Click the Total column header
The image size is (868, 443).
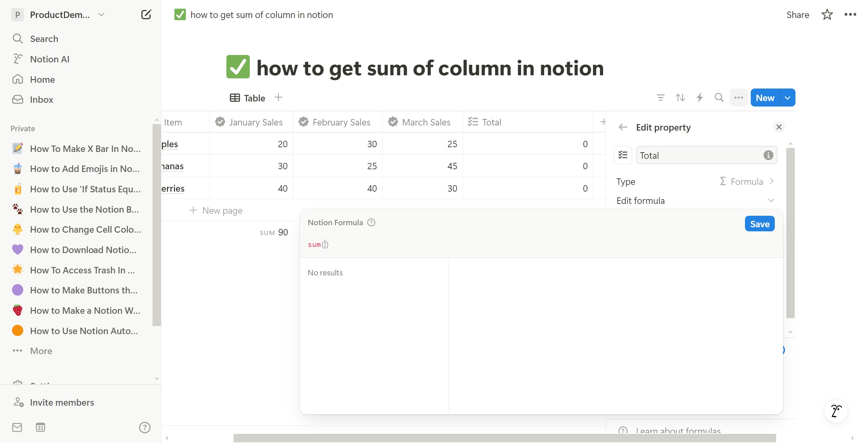[528, 122]
